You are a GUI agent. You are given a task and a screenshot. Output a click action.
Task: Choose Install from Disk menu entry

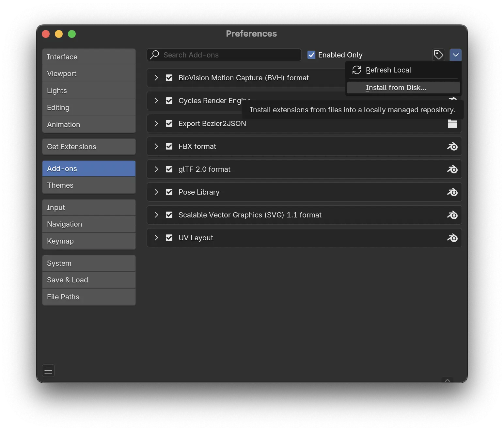click(396, 88)
